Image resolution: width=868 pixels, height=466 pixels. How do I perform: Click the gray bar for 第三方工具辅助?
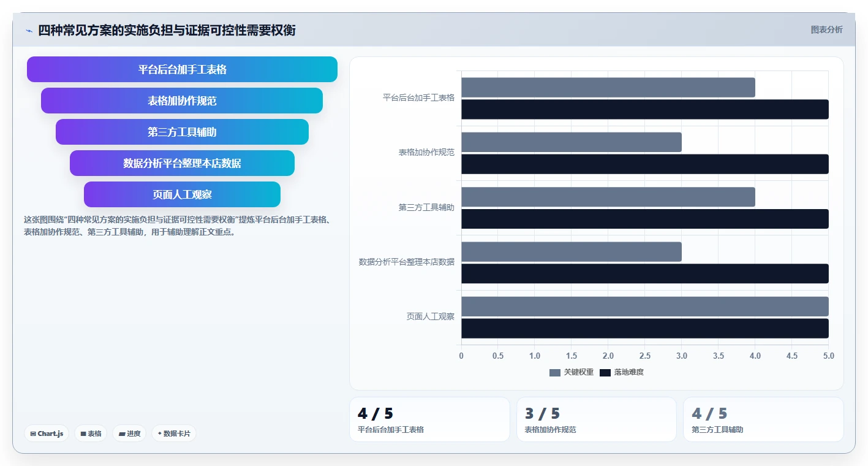click(608, 197)
